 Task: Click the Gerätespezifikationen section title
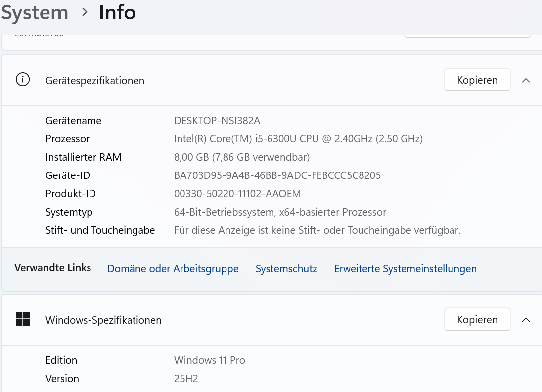tap(95, 81)
